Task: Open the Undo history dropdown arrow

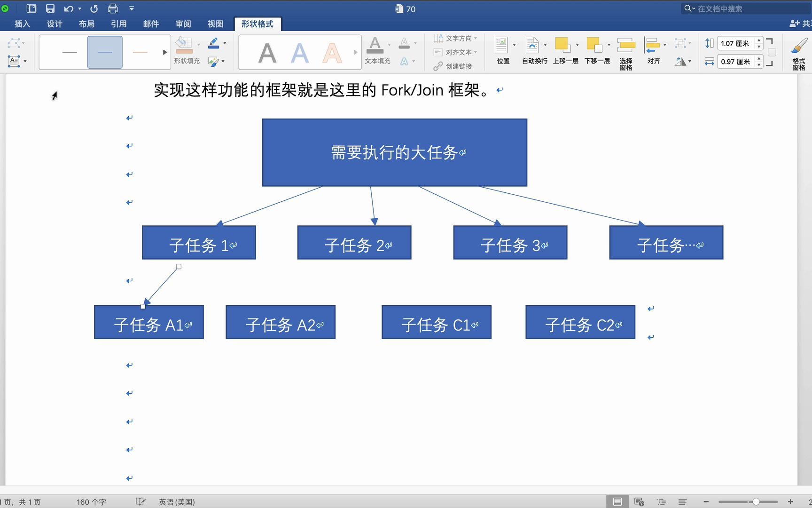Action: point(79,8)
